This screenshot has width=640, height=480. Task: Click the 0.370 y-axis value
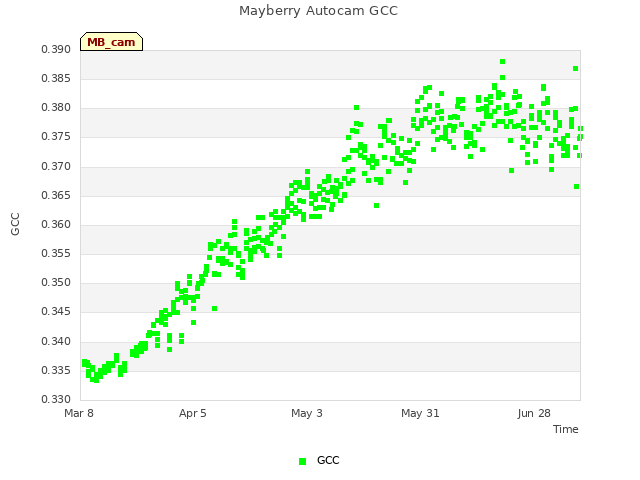click(56, 167)
